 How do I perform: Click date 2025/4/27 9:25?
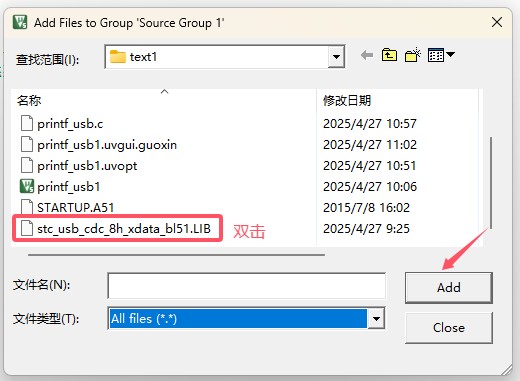366,229
